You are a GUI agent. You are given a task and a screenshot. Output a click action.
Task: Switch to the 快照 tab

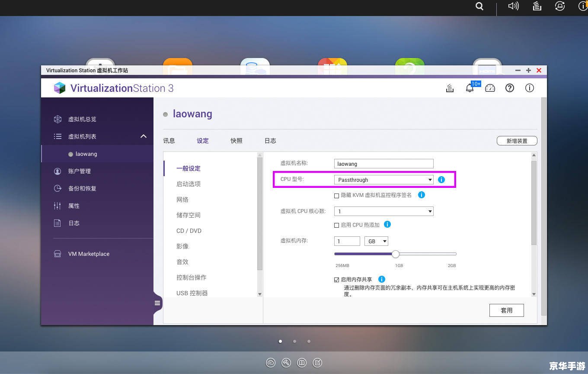pos(236,140)
